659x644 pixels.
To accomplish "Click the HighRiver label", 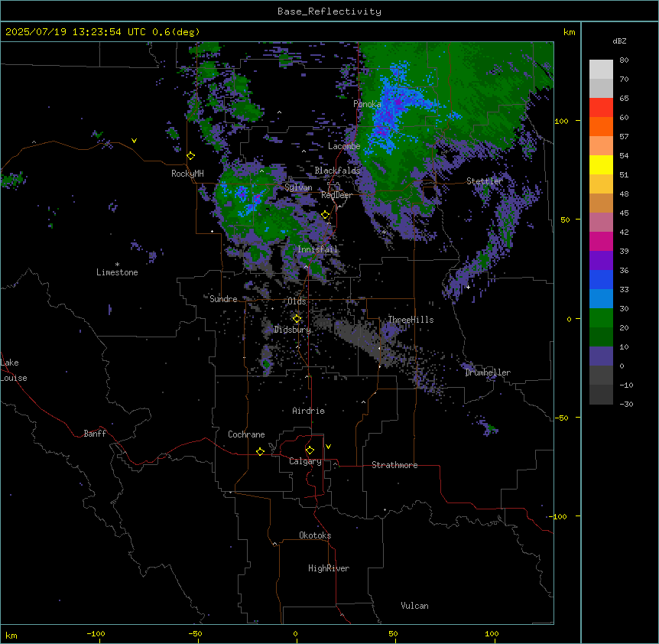I will coord(329,568).
